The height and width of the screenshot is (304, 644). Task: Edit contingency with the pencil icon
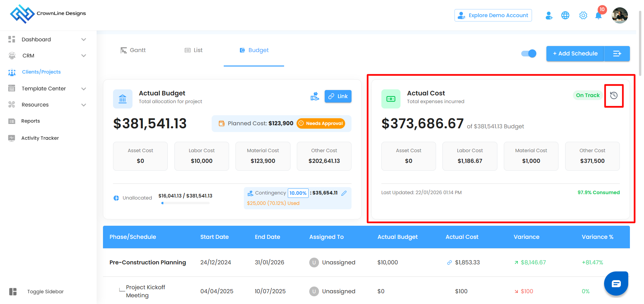click(x=344, y=193)
